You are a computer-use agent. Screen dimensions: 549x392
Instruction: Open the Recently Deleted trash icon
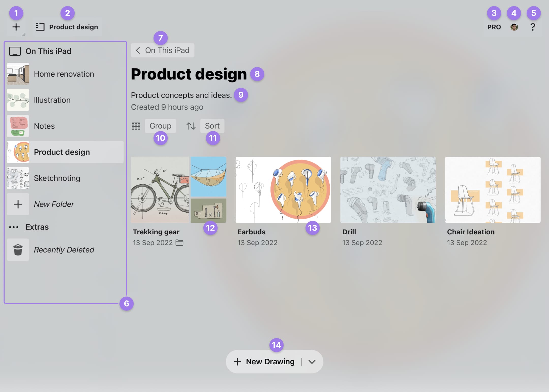[x=18, y=250]
